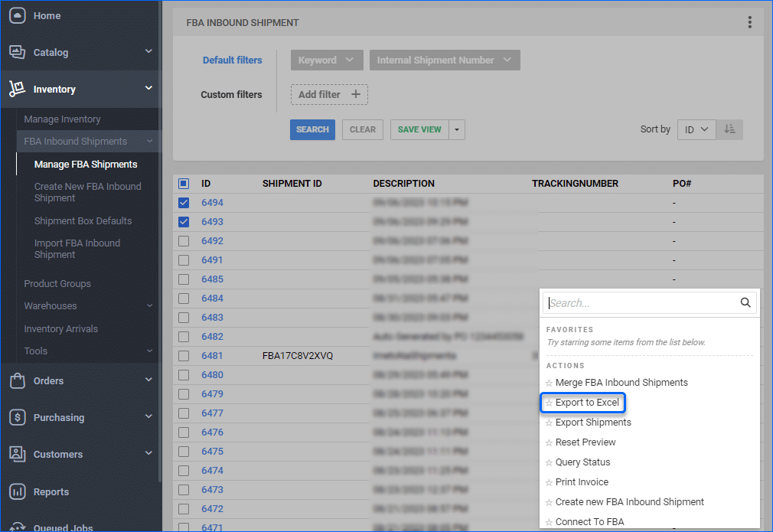
Task: Click the Reports icon in the sidebar
Action: [17, 491]
